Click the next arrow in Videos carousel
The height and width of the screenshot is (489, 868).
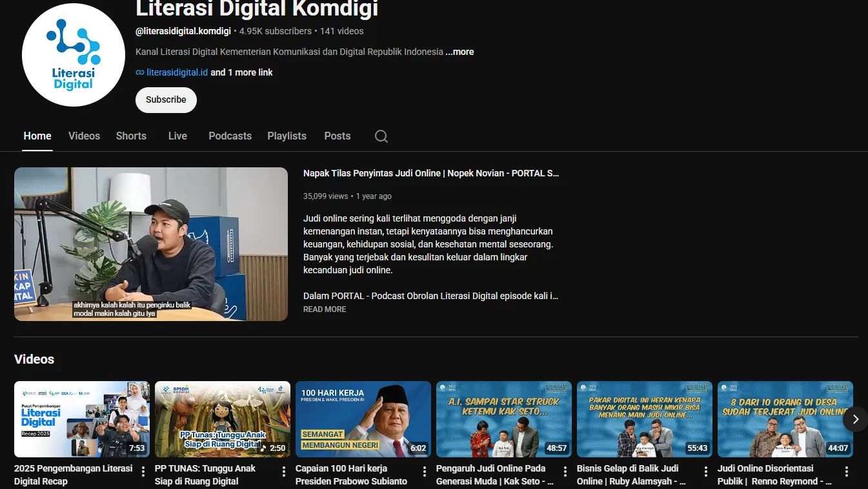(x=855, y=419)
